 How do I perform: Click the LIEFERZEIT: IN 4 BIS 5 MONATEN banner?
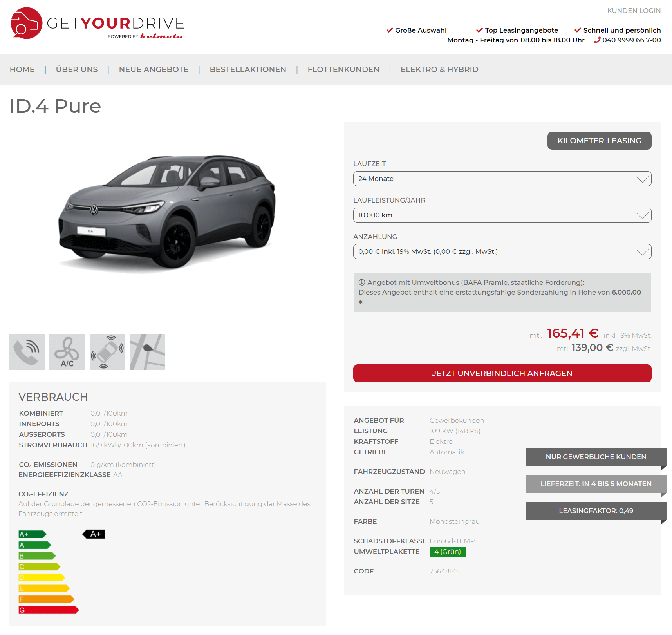(596, 484)
